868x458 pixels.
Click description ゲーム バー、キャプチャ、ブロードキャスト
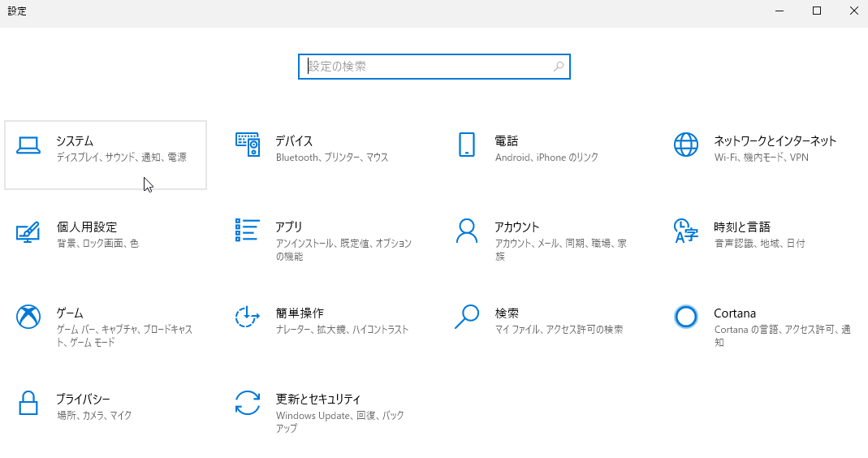(x=124, y=336)
